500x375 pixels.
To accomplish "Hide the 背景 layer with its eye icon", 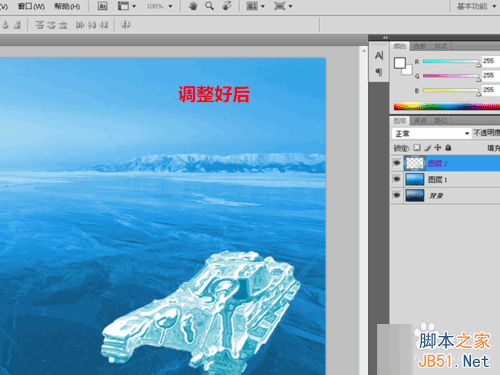I will click(x=397, y=195).
